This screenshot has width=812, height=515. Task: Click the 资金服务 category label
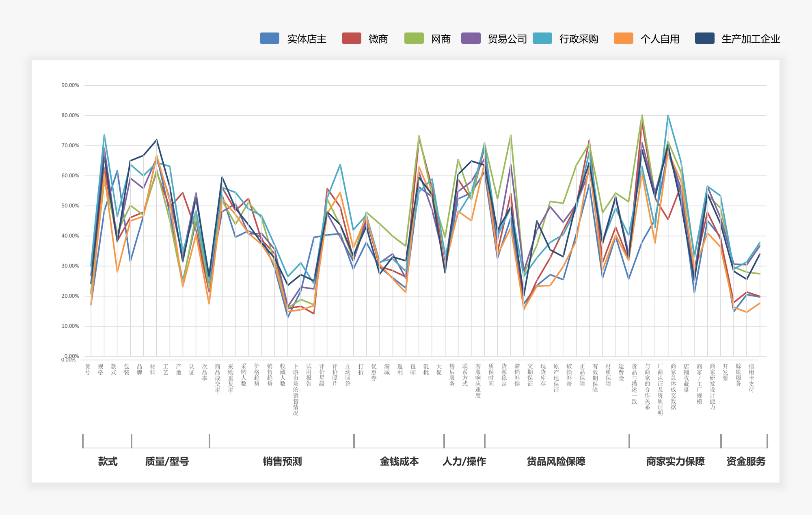(746, 461)
